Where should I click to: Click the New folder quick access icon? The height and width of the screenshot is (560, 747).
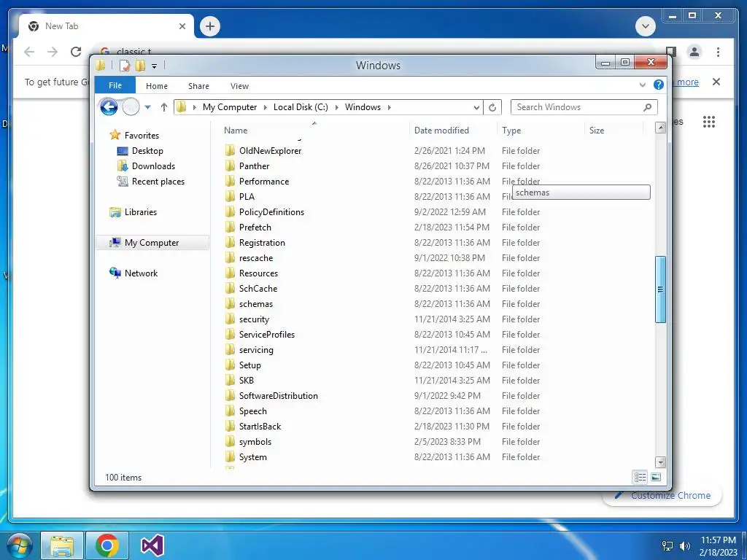tap(140, 65)
